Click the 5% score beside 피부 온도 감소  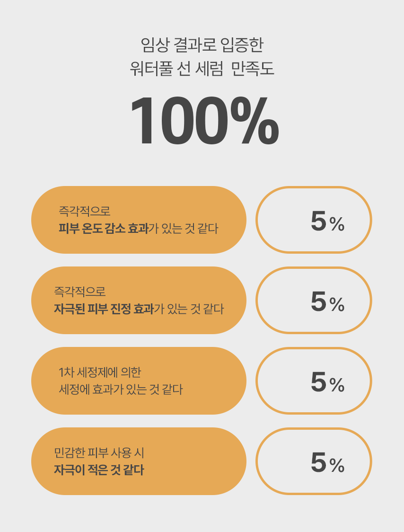coord(327,221)
